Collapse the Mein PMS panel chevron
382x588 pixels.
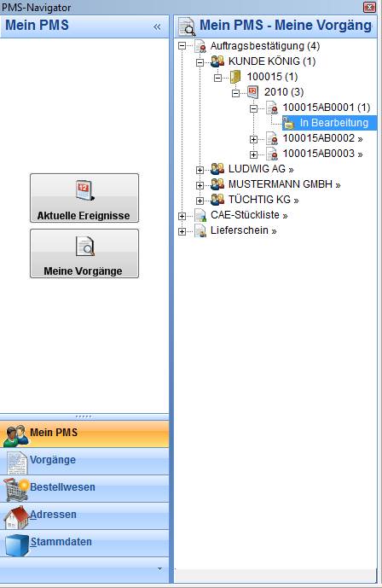click(157, 27)
